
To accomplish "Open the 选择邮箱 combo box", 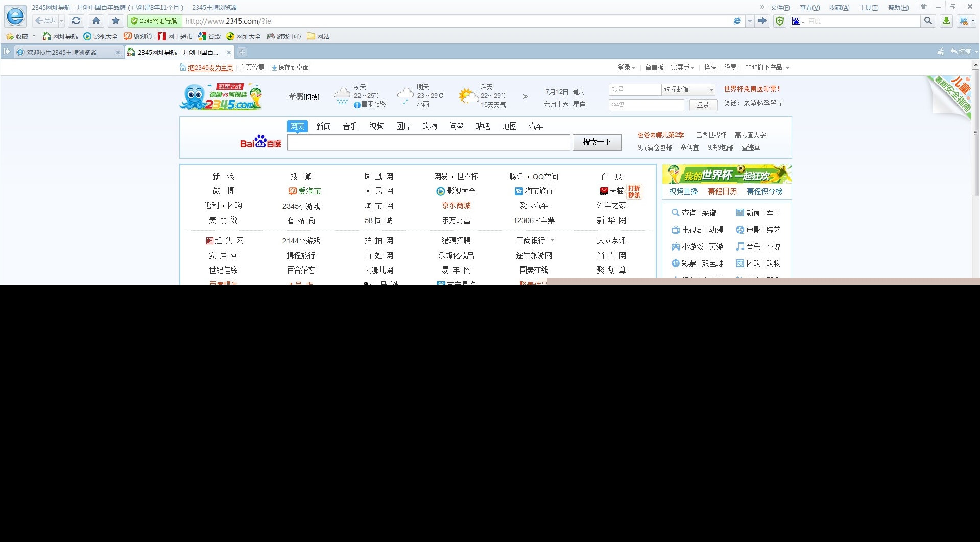I will tap(688, 89).
